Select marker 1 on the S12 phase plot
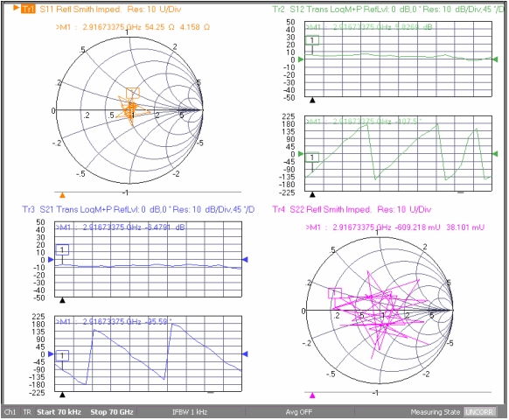This screenshot has width=509, height=420. pos(312,157)
